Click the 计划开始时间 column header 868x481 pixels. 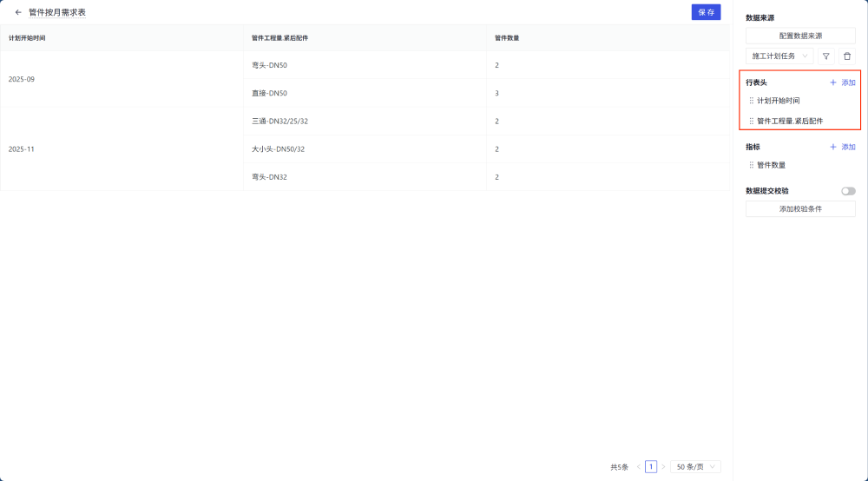click(27, 38)
